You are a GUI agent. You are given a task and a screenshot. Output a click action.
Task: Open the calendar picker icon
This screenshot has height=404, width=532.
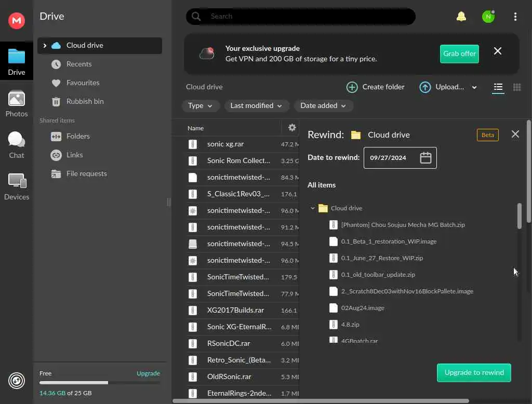425,158
